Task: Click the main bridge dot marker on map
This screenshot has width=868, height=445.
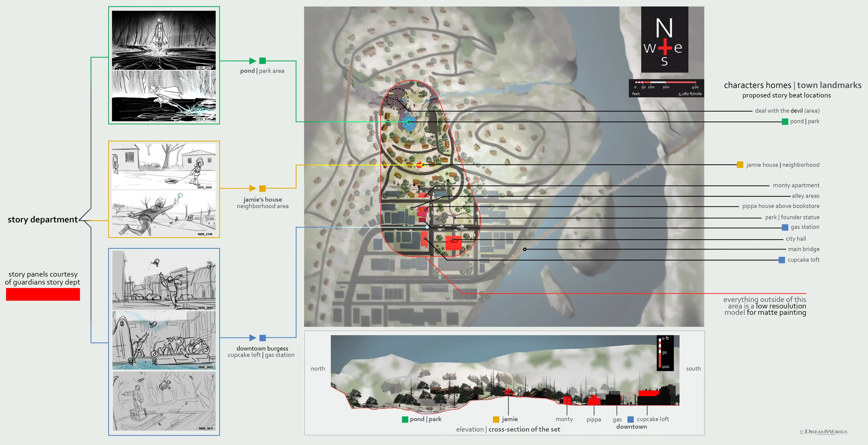Action: (x=525, y=249)
